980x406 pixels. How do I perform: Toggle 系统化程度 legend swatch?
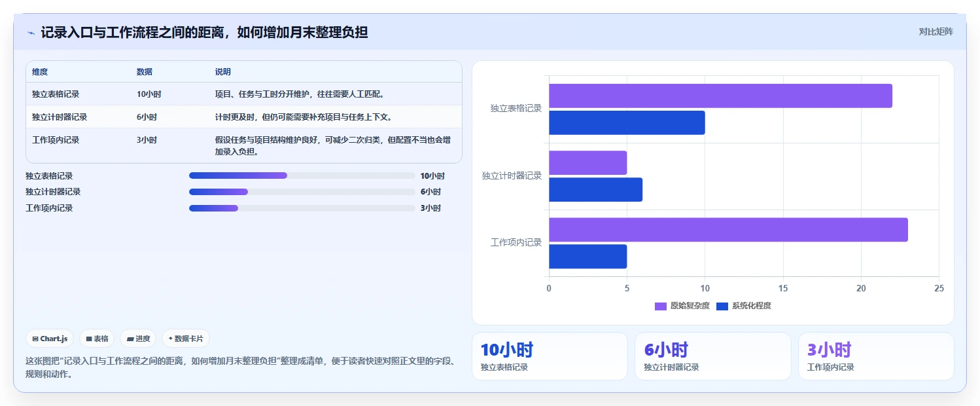[722, 306]
